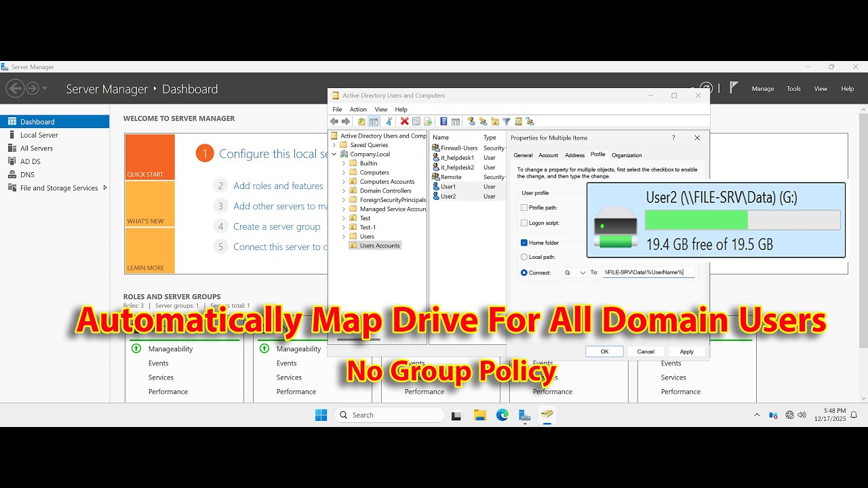This screenshot has width=868, height=488.
Task: Click the Find objects icon in ADUC toolbar
Action: pos(518,121)
